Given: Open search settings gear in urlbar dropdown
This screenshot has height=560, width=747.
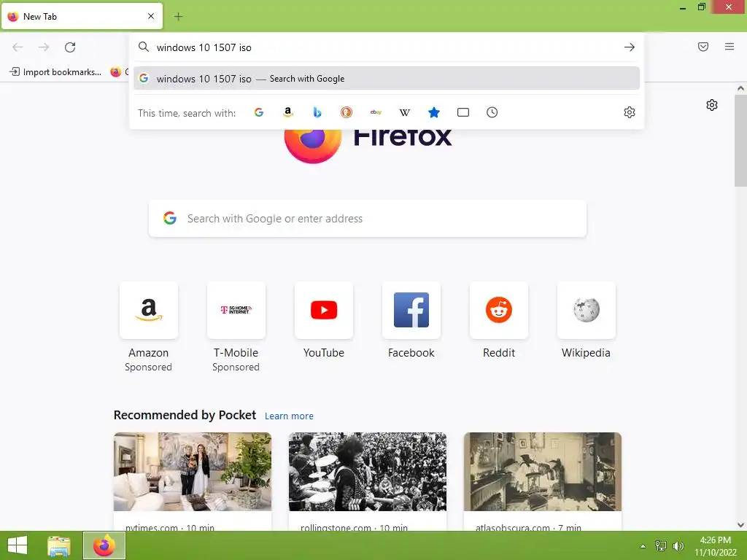Looking at the screenshot, I should coord(630,112).
